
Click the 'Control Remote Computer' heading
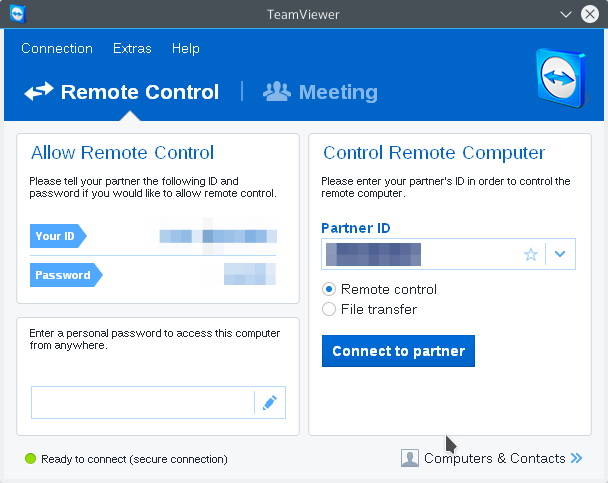click(x=434, y=152)
